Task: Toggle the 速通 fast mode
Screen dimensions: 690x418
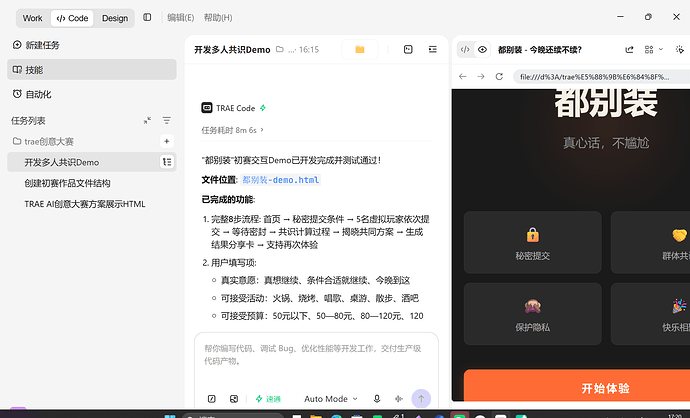Action: tap(268, 399)
